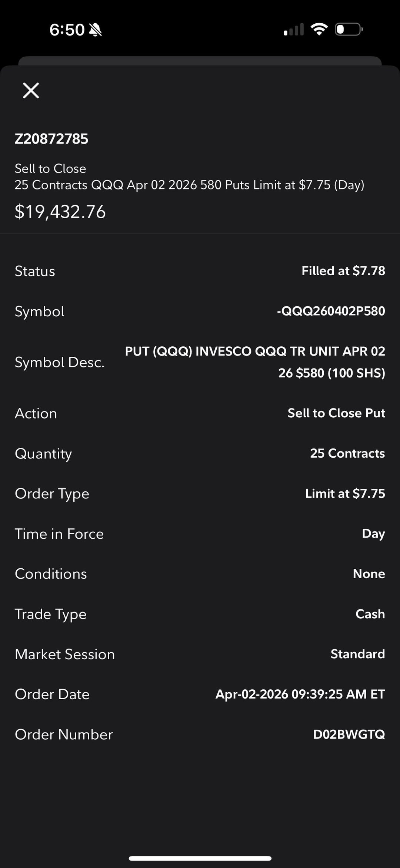Tap the -QQQ260402P580 symbol value
This screenshot has width=400, height=868.
[x=331, y=311]
